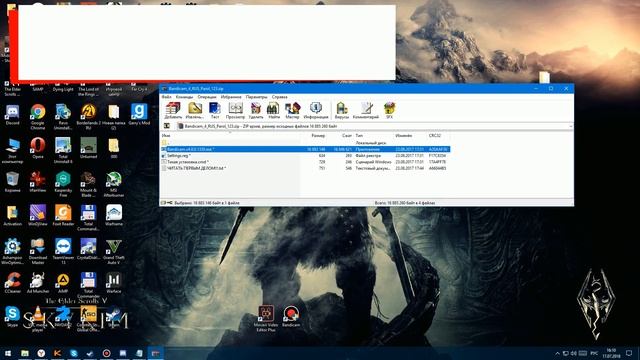Click the Download Master desktop icon
640x360 pixels.
[38, 252]
